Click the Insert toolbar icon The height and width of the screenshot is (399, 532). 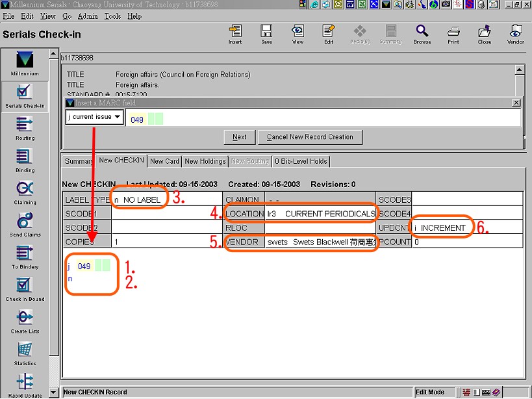235,34
